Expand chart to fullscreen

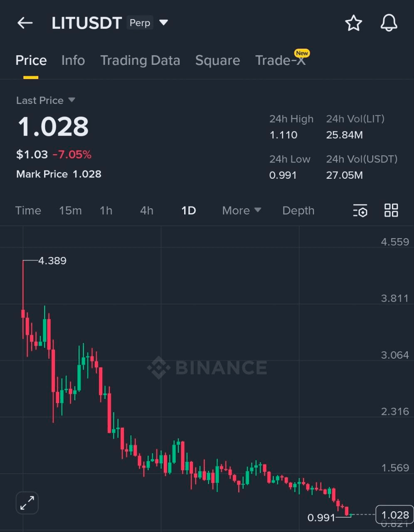point(27,504)
